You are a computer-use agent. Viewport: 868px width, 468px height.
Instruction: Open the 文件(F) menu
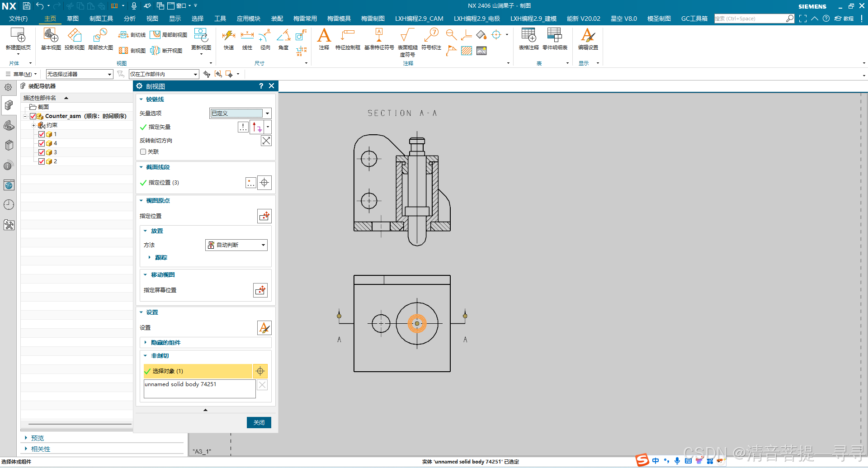(x=18, y=19)
